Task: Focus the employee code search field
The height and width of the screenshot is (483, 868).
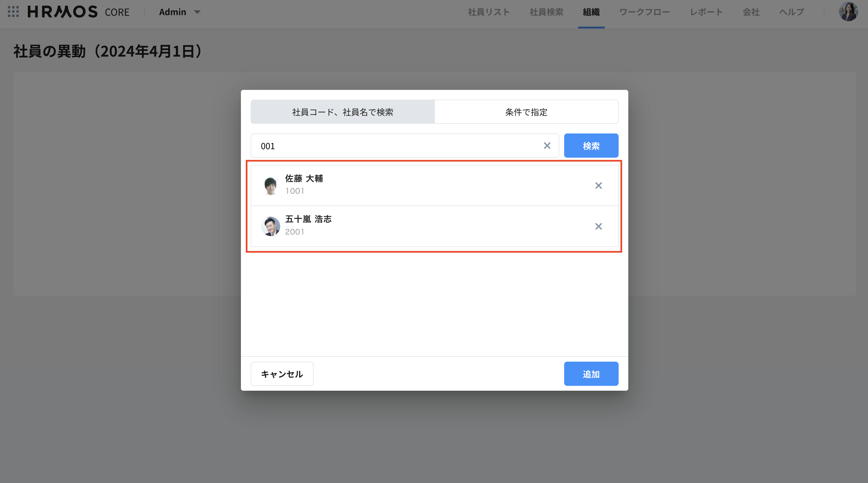Action: (x=398, y=146)
